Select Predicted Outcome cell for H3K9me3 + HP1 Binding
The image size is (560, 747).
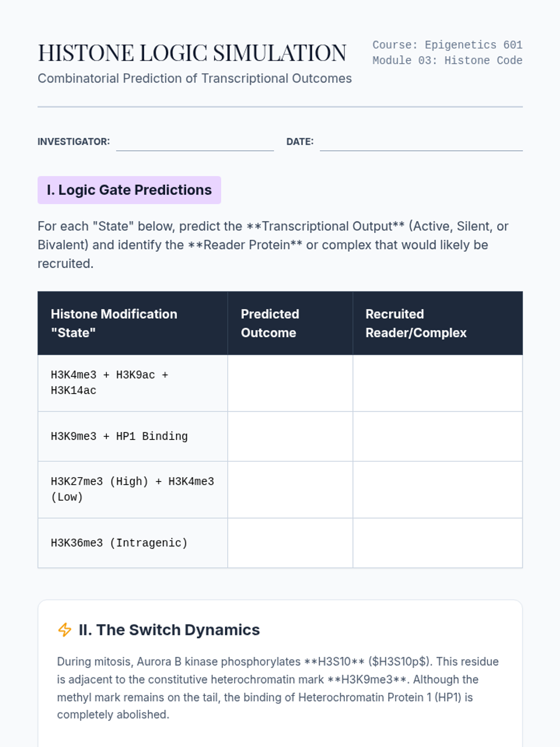pos(290,436)
